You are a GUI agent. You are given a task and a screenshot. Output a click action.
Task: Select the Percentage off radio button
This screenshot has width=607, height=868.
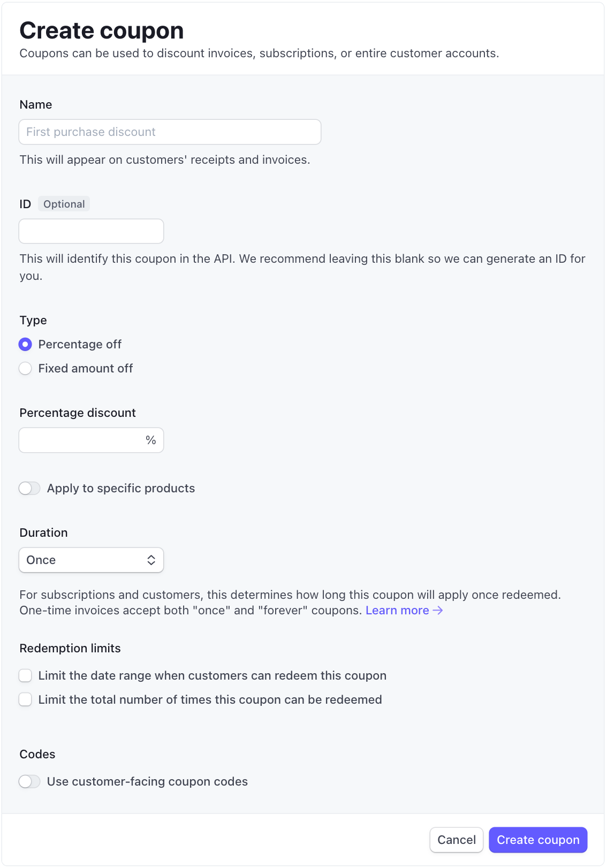pos(25,345)
